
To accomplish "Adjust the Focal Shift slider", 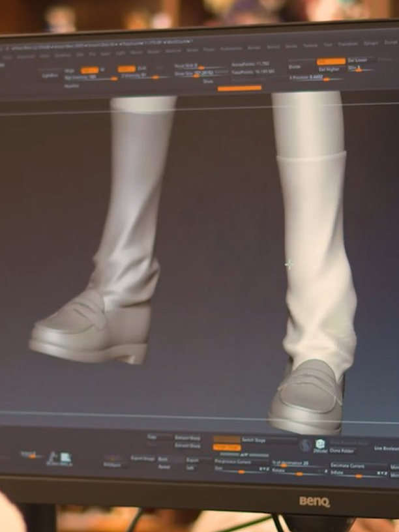I will click(199, 66).
